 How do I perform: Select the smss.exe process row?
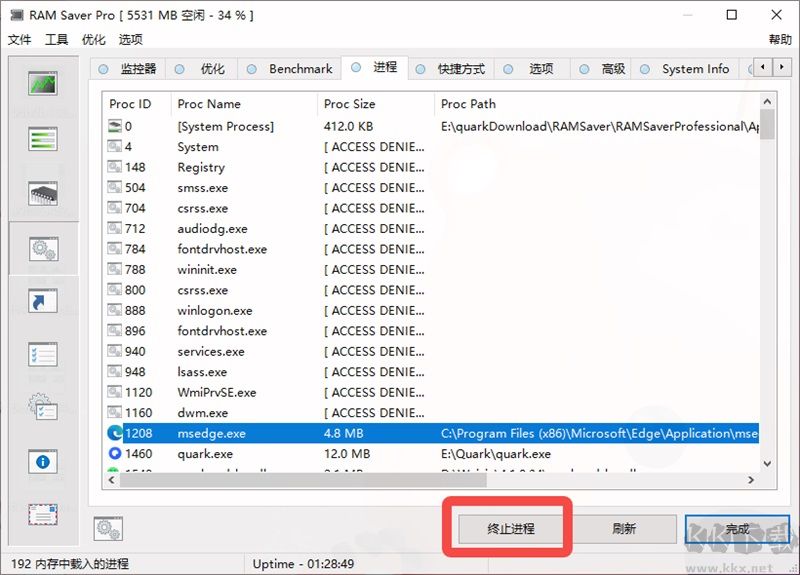tap(431, 188)
